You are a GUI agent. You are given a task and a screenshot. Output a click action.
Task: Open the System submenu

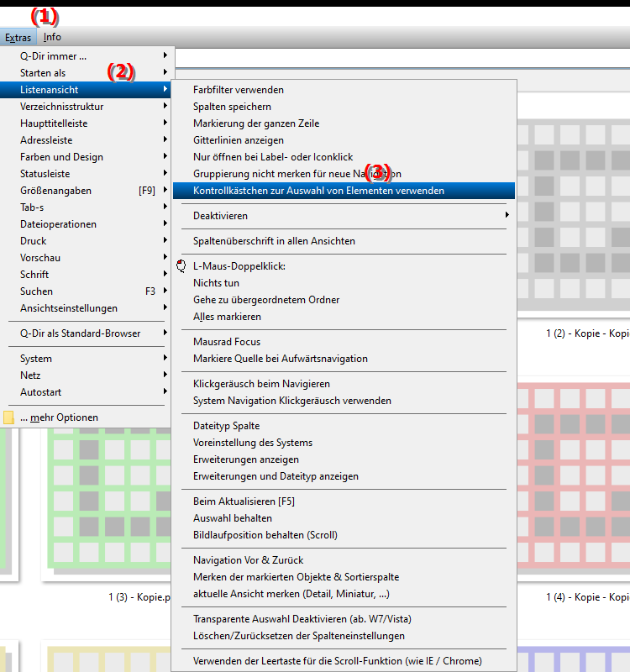(86, 359)
